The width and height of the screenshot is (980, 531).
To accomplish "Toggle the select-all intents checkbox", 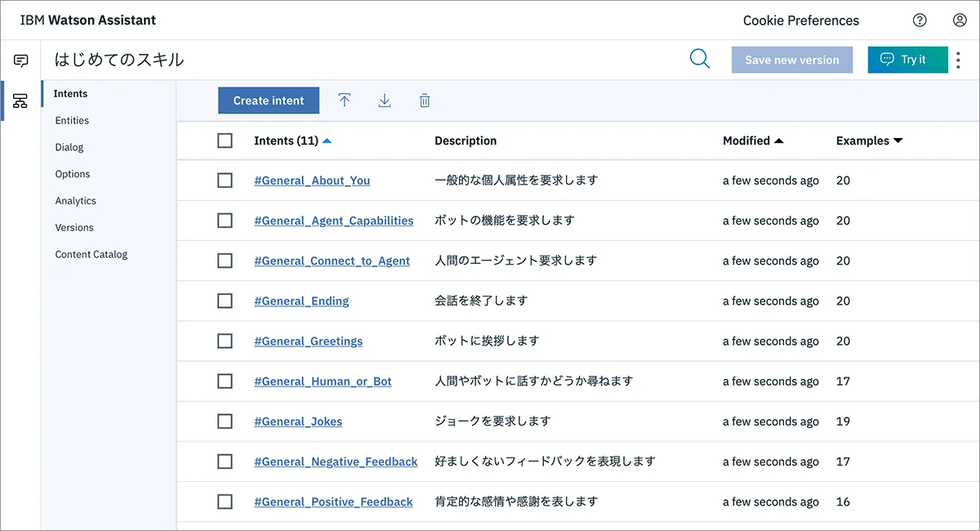I will tap(225, 141).
